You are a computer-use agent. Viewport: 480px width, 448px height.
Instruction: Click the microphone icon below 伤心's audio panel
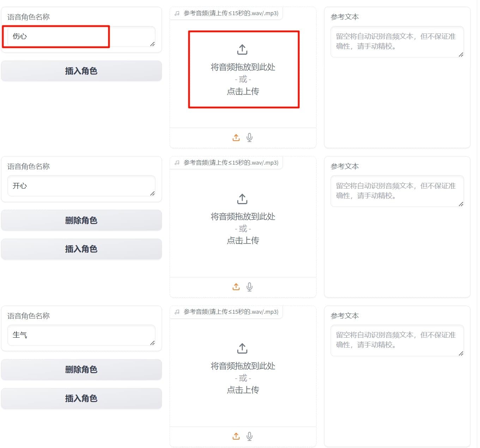[x=249, y=137]
